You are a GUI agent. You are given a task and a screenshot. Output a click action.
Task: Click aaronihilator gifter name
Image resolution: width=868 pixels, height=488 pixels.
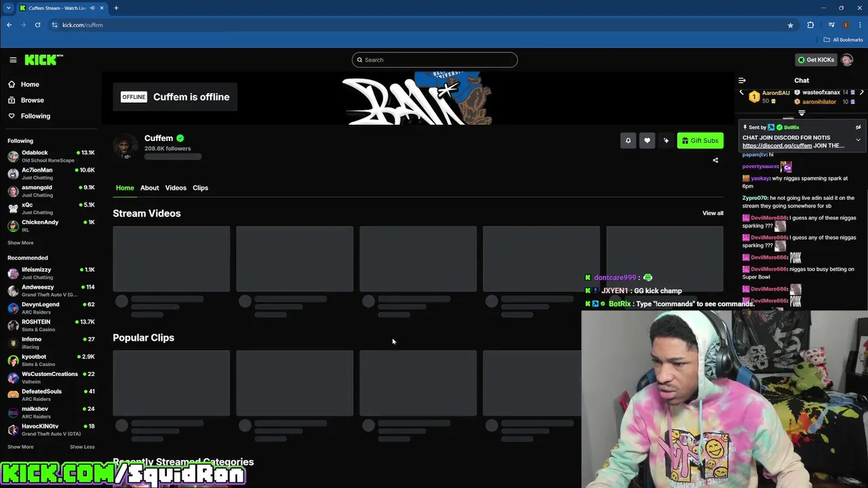(x=819, y=102)
